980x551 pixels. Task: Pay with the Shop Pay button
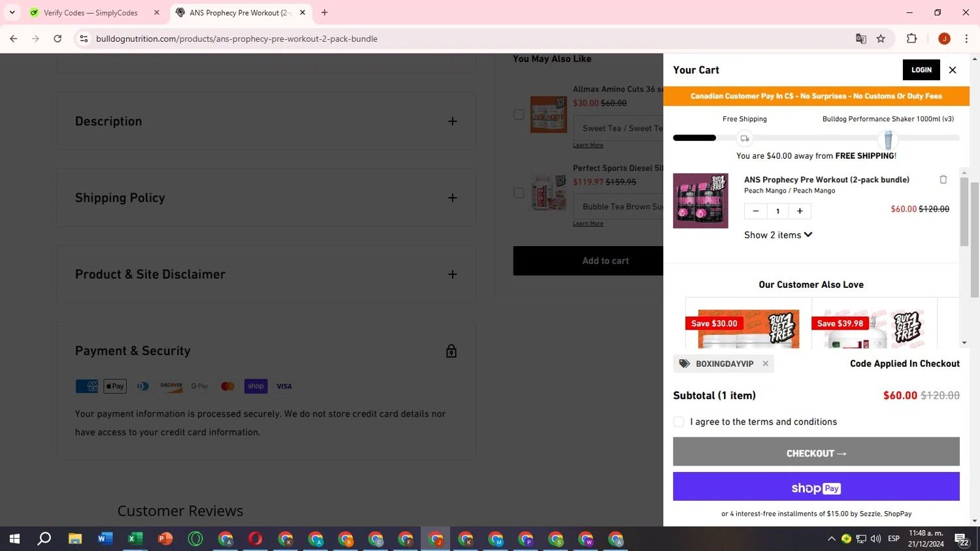coord(816,487)
